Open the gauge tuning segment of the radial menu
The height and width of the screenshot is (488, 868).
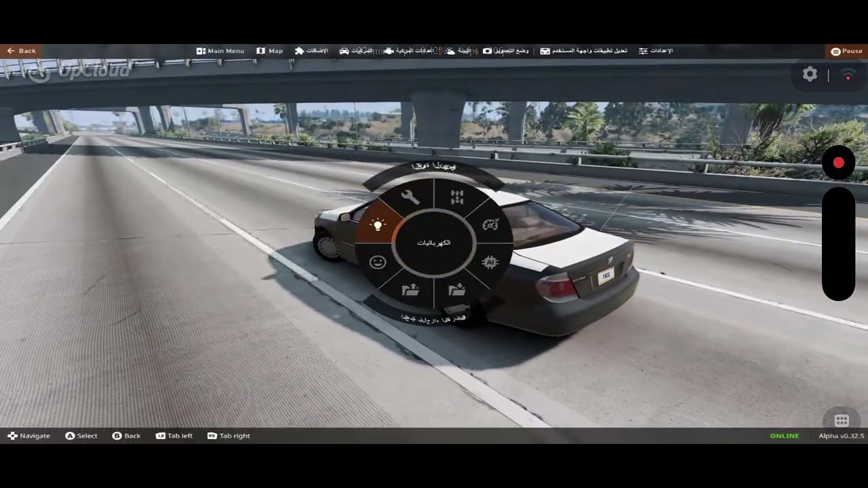490,225
